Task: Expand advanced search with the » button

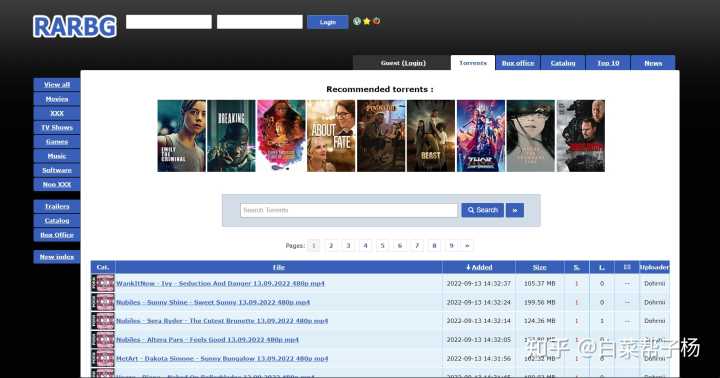Action: pyautogui.click(x=515, y=210)
